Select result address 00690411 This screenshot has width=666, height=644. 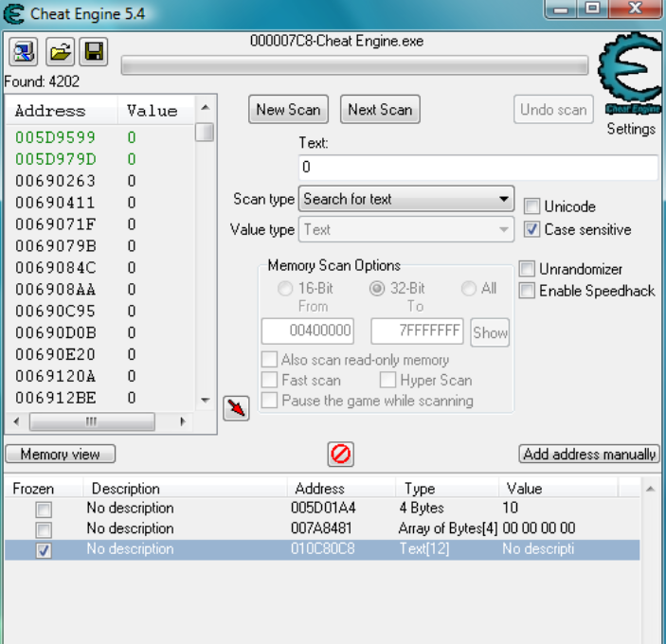55,203
